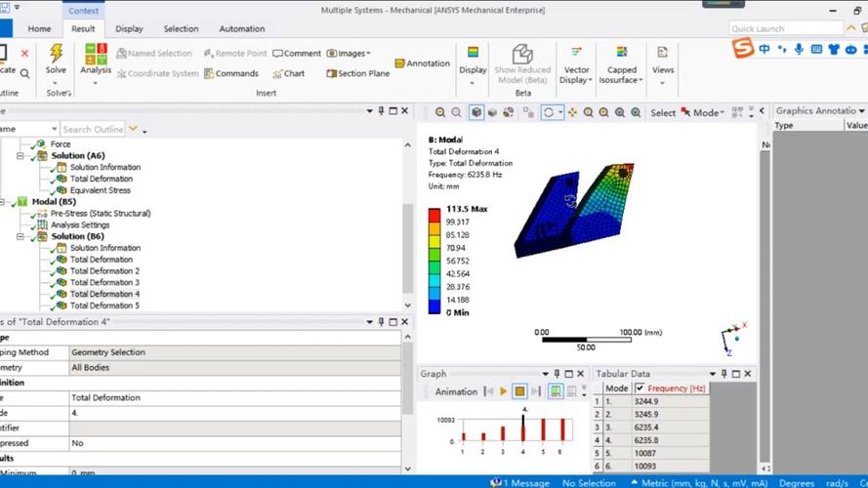The height and width of the screenshot is (488, 868).
Task: Play the mode animation
Action: [x=503, y=391]
